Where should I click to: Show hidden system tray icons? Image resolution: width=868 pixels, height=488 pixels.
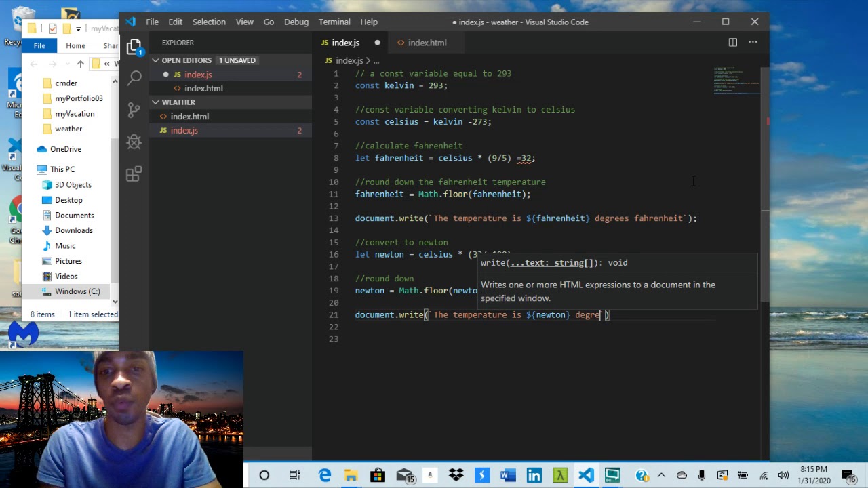pos(661,475)
